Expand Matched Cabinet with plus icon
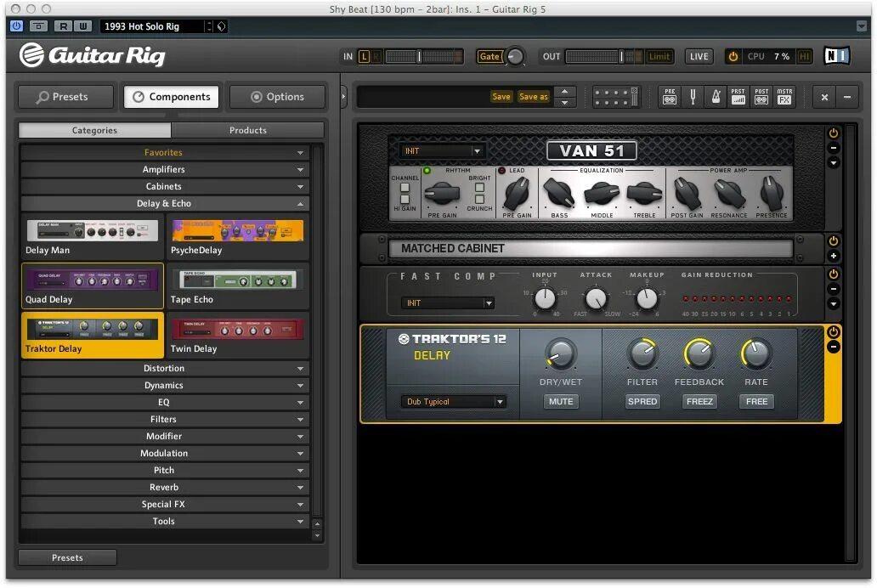 point(834,256)
